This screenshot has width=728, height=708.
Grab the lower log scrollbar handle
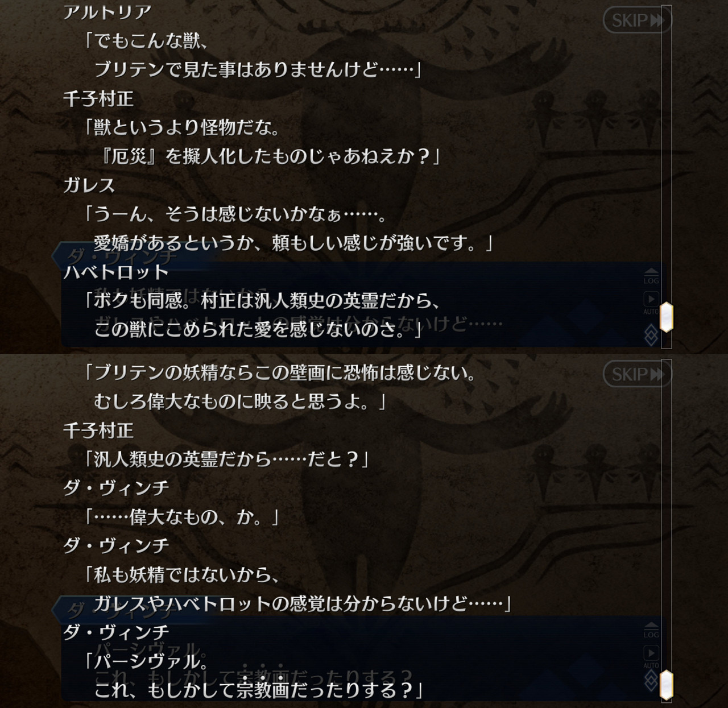[x=666, y=685]
